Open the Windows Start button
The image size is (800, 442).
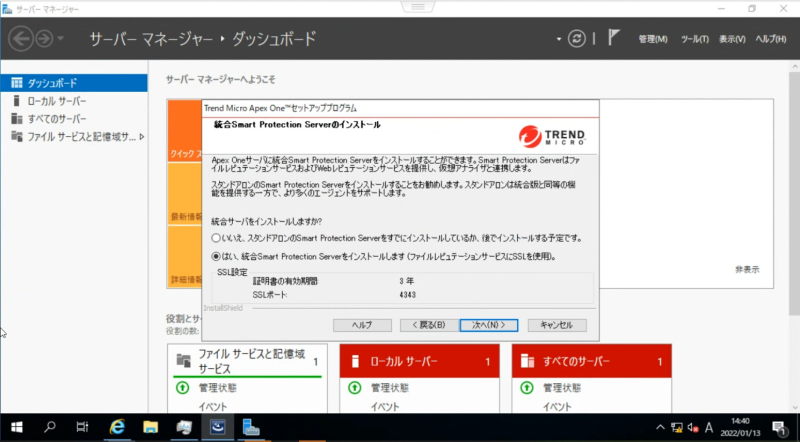pos(16,427)
